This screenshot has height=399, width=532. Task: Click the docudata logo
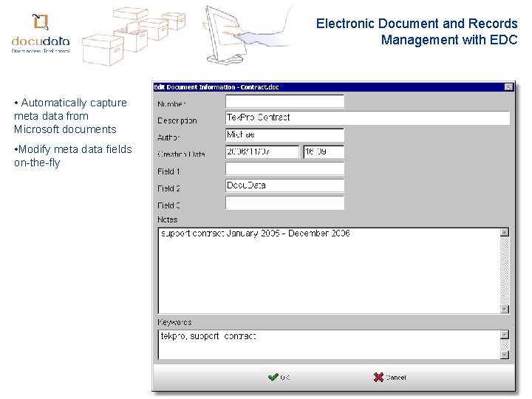41,33
